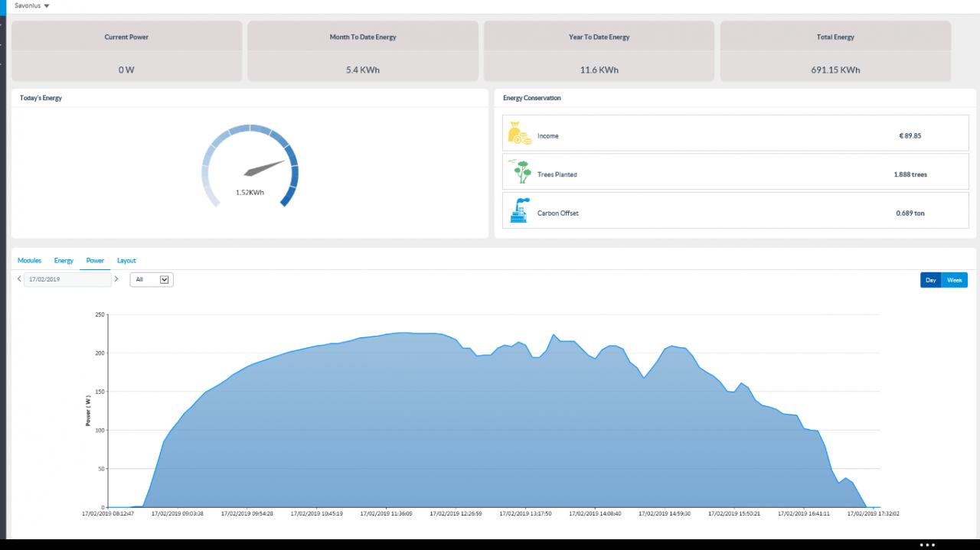Advance to the next date with right chevron

(x=116, y=279)
